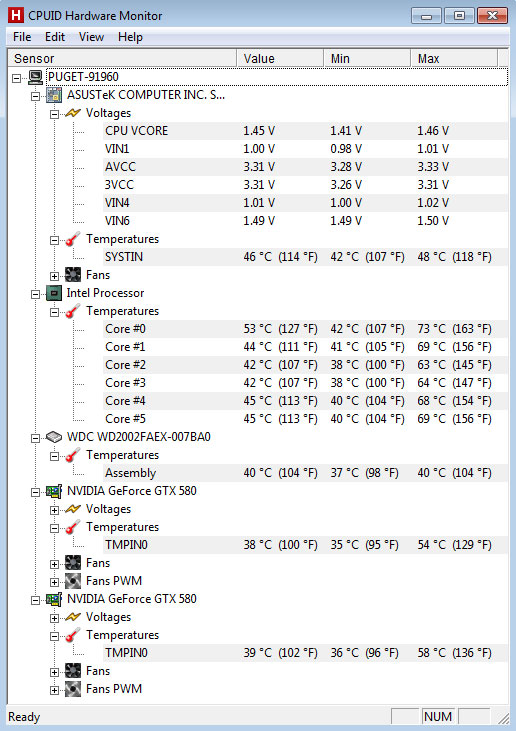Click the Ready status text
Screen dimensions: 516x731
[x=24, y=717]
